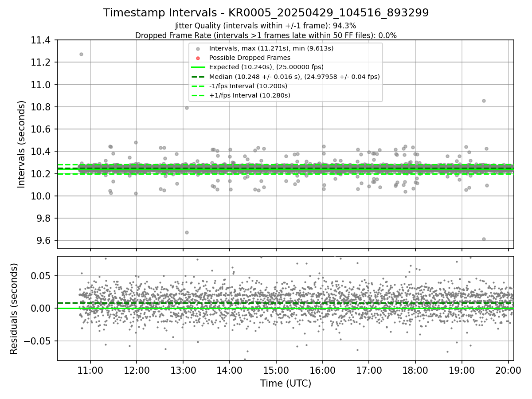This screenshot has height=399, width=532.
Task: Click the outlier point near 10.8s after 13:00
Action: pyautogui.click(x=187, y=108)
